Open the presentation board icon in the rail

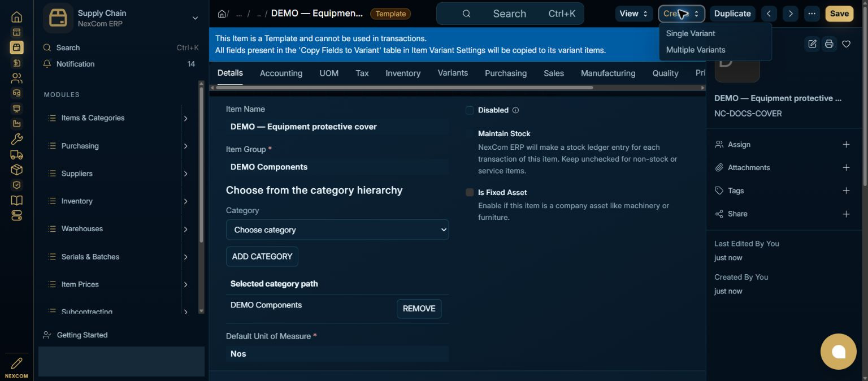coord(16,109)
